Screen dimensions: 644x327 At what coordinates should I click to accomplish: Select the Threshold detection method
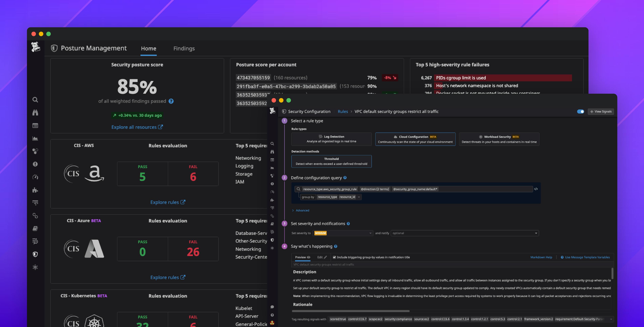[331, 161]
